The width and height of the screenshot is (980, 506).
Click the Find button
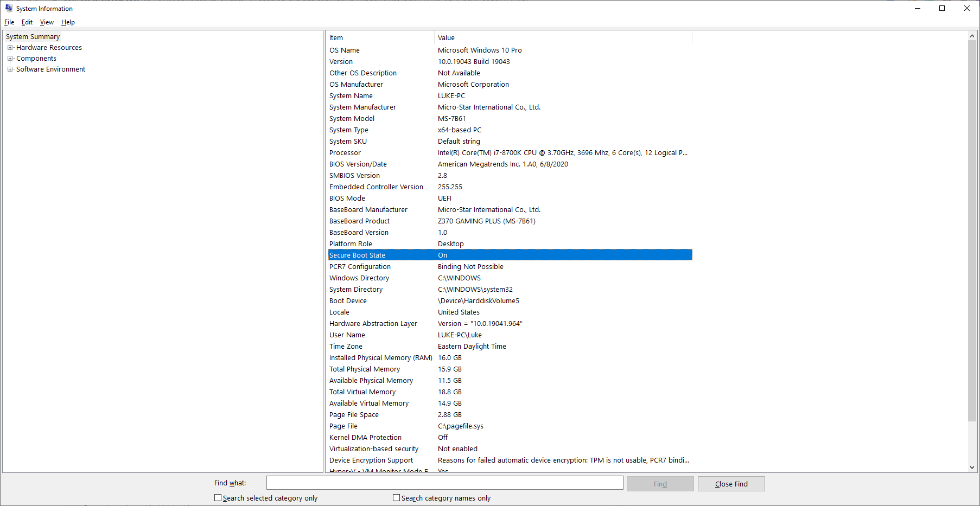[x=660, y=484]
